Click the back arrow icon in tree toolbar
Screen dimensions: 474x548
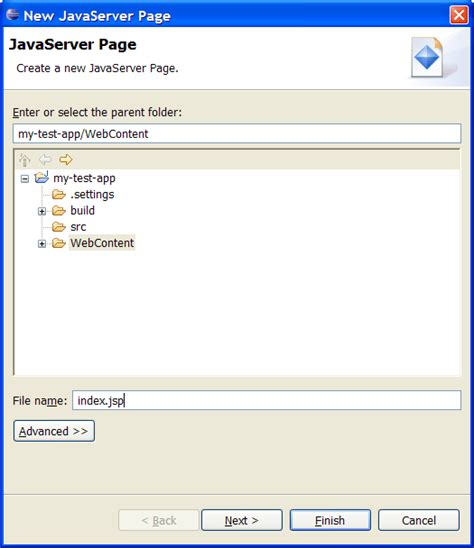pyautogui.click(x=45, y=160)
